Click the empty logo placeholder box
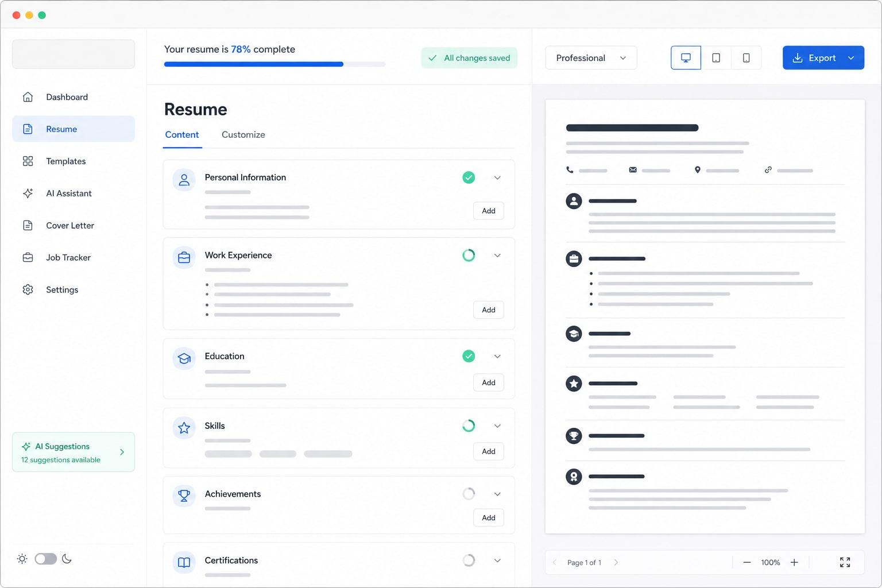The height and width of the screenshot is (588, 882). coord(73,54)
